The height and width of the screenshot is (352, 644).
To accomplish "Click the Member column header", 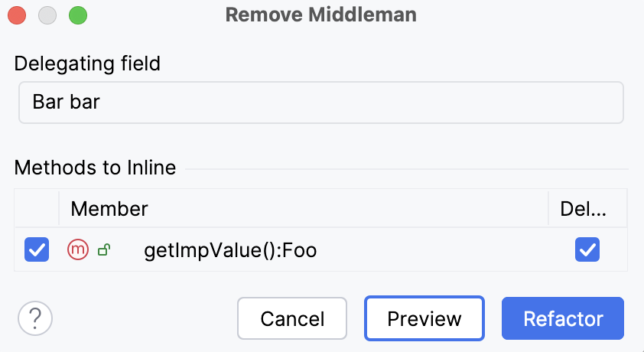I will coord(109,208).
